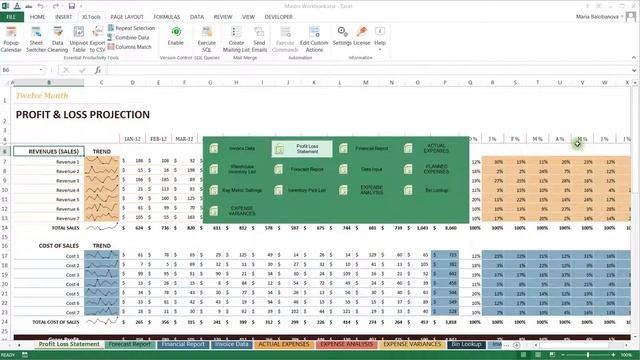The height and width of the screenshot is (360, 640).
Task: Select the EXPENSE VARIANCES sheet tab
Action: click(412, 344)
